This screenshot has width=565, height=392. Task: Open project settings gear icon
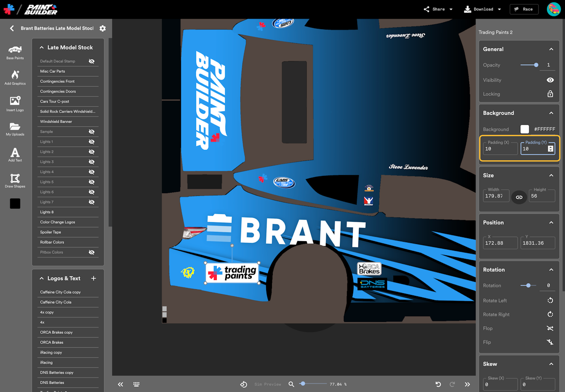(x=102, y=28)
